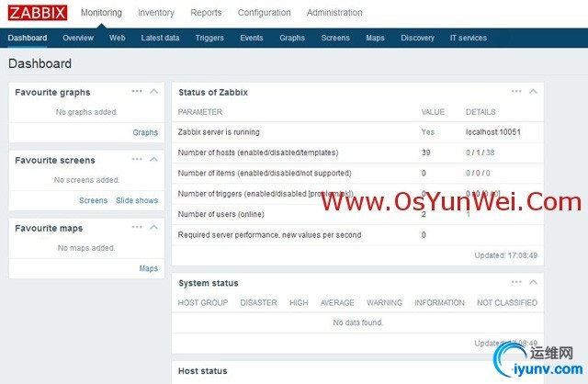The width and height of the screenshot is (588, 384).
Task: Open the Configuration top menu
Action: (264, 12)
